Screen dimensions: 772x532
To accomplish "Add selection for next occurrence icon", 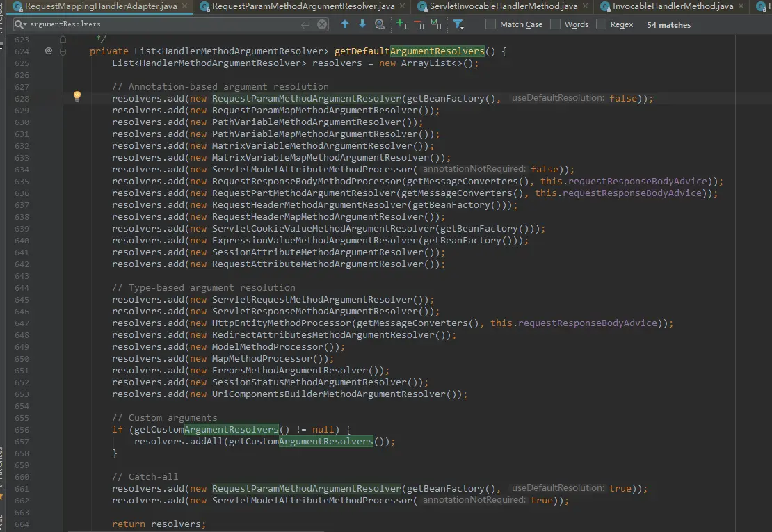I will (401, 24).
